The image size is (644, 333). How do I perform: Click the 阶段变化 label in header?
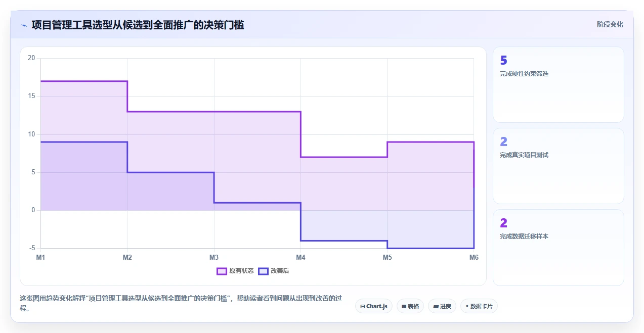pos(610,24)
